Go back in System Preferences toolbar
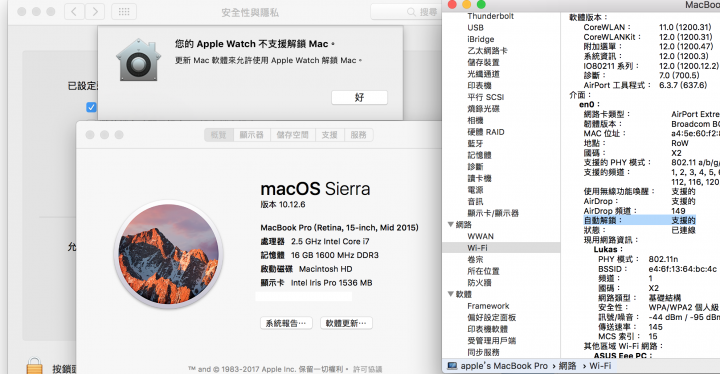This screenshot has width=720, height=374. pyautogui.click(x=74, y=11)
